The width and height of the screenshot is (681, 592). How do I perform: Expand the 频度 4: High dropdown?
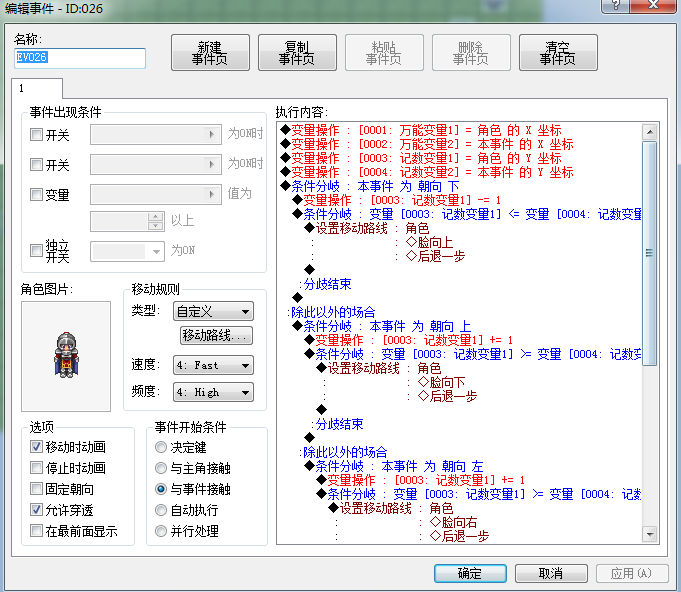point(213,392)
